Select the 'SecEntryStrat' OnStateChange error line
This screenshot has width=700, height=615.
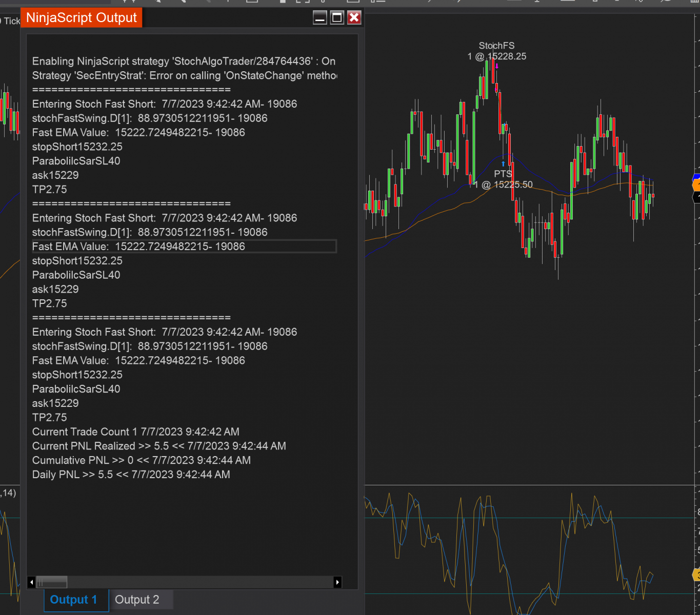(x=184, y=76)
